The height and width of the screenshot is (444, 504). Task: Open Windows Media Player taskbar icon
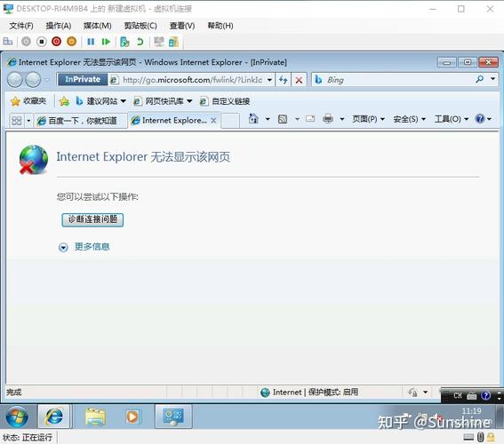tap(132, 416)
